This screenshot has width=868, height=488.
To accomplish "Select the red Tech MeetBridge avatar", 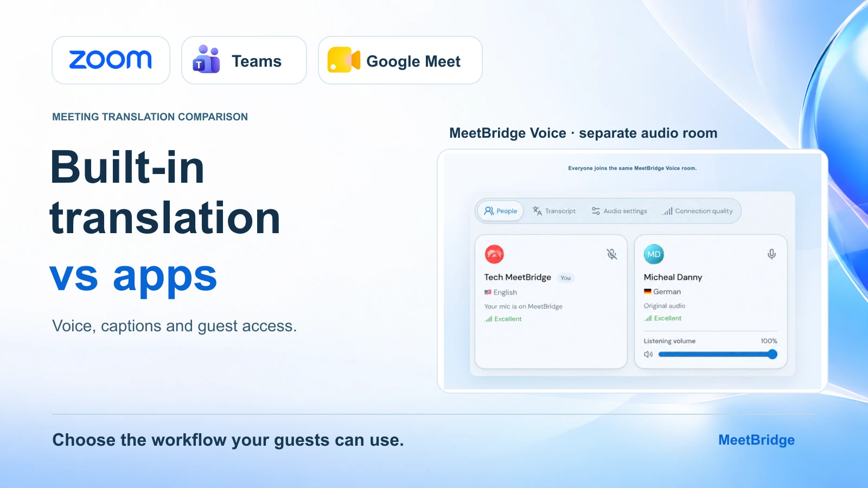I will [x=494, y=254].
